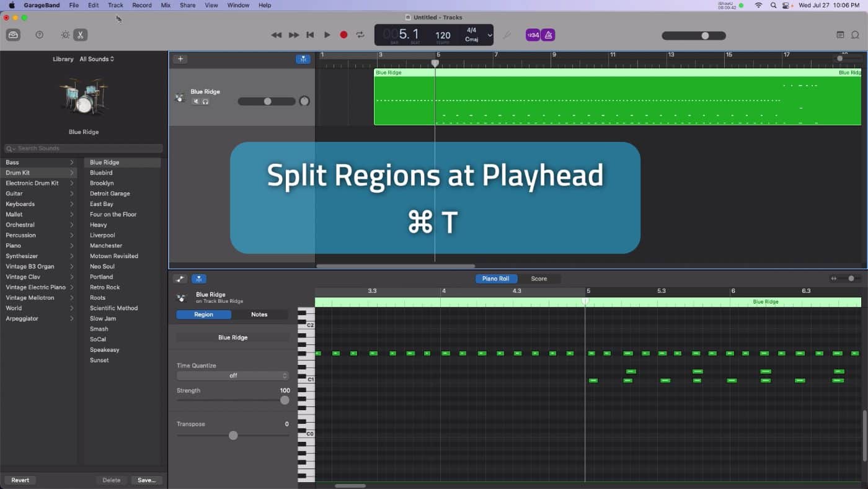Open the Track menu in menu bar

[115, 5]
